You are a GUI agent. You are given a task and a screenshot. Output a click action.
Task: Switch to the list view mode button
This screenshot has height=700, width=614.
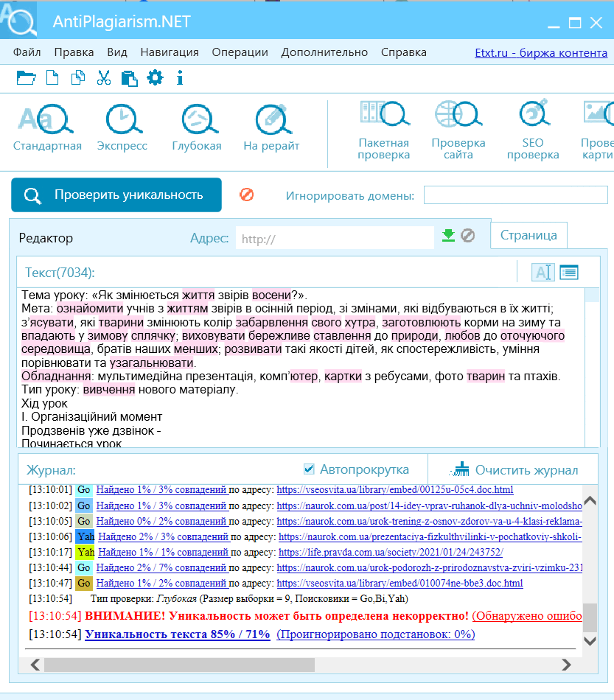click(x=569, y=273)
